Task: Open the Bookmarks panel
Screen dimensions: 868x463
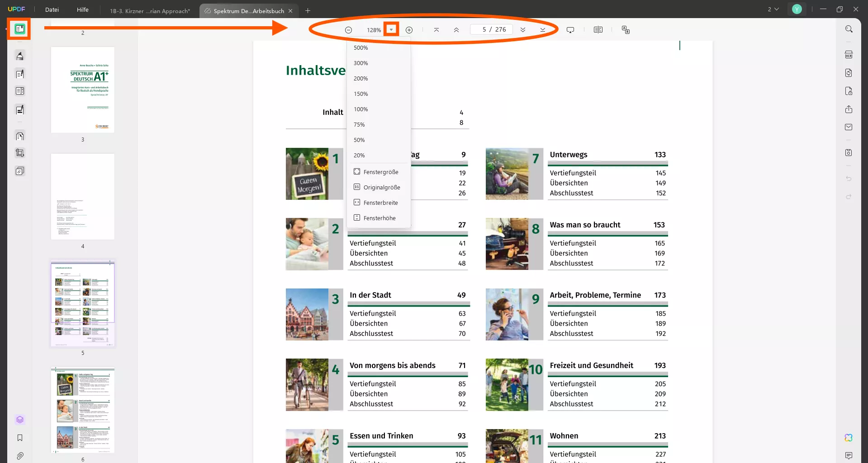Action: [20, 438]
